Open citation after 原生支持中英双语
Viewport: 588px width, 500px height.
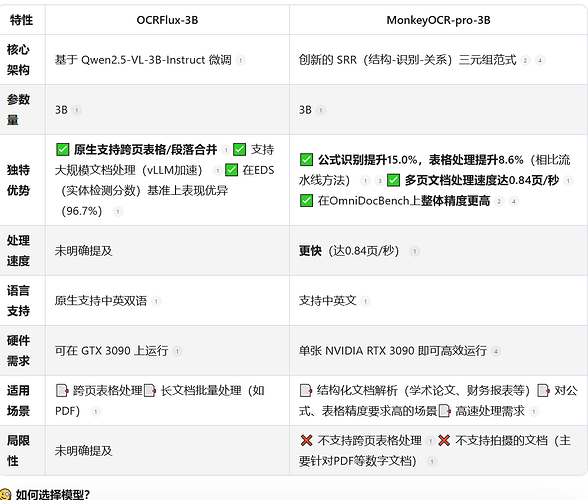point(156,301)
